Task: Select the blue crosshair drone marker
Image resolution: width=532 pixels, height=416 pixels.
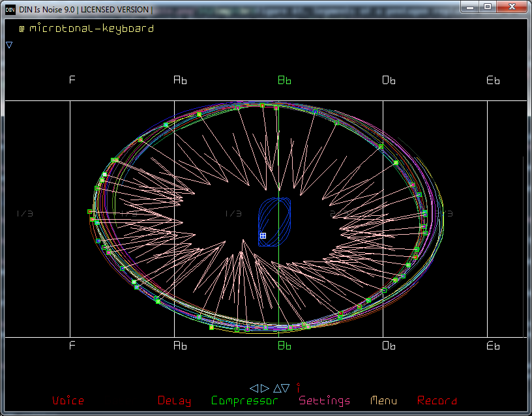Action: pos(263,235)
